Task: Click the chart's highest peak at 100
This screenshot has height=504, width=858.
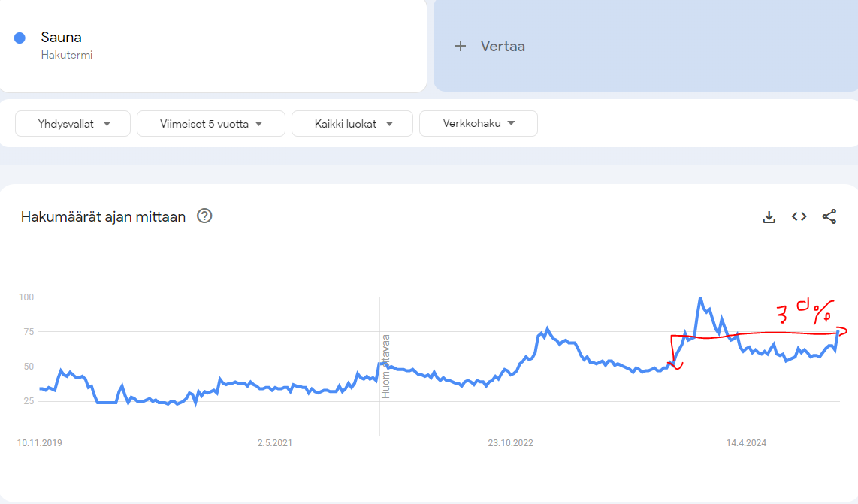Action: coord(700,298)
